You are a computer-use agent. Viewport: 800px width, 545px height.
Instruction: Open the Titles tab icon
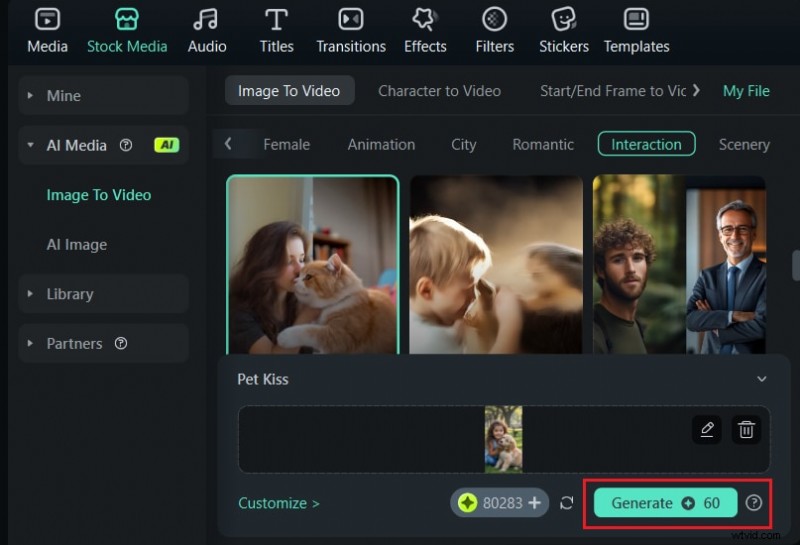(276, 20)
